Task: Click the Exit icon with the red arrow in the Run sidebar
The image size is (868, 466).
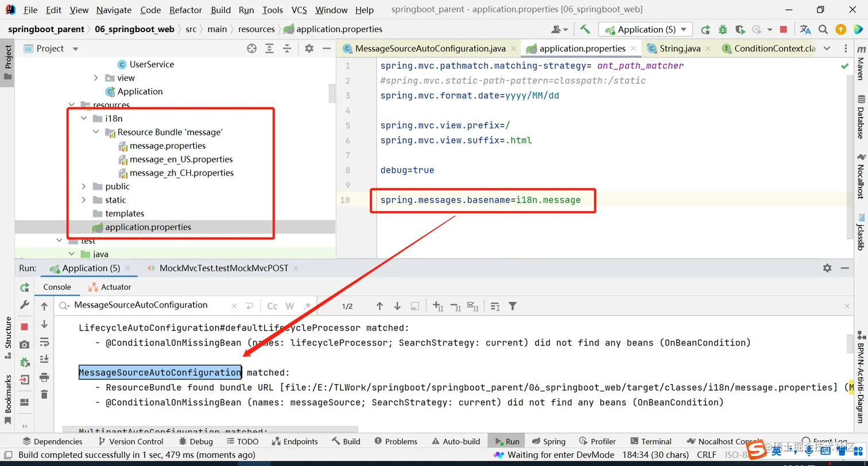Action: coord(25,380)
